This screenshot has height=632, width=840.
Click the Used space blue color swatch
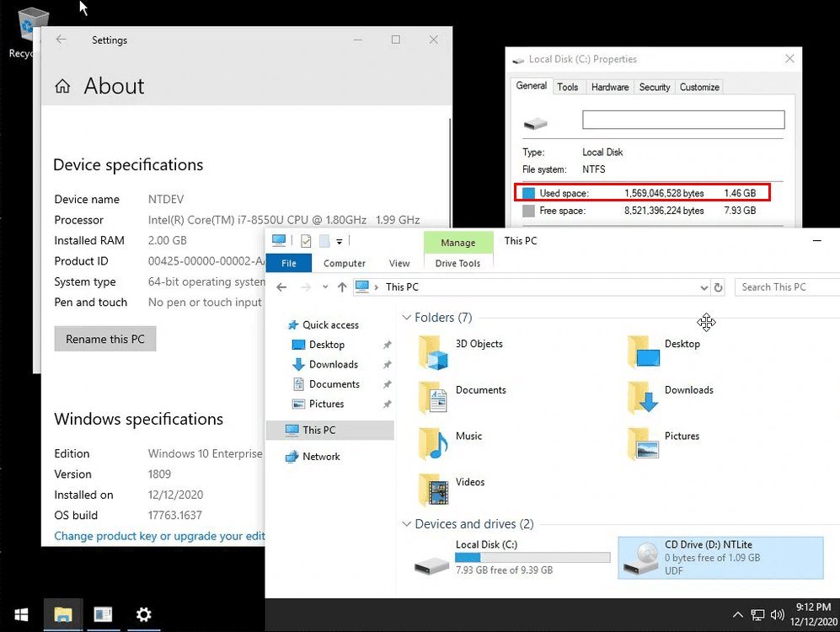[528, 193]
